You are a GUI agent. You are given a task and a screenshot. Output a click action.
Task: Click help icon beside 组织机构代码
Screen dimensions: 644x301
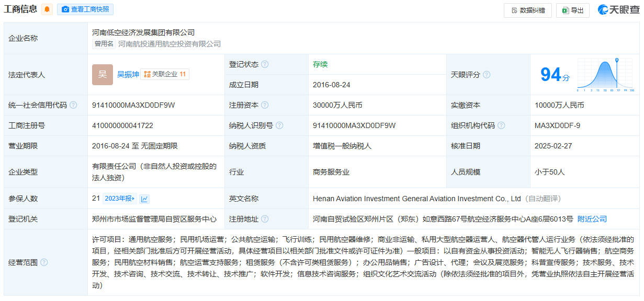pos(501,125)
